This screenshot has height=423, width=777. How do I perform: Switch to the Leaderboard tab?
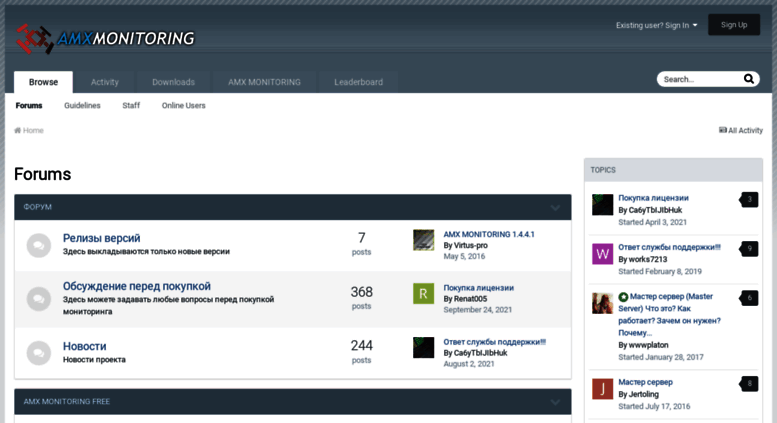tap(358, 82)
